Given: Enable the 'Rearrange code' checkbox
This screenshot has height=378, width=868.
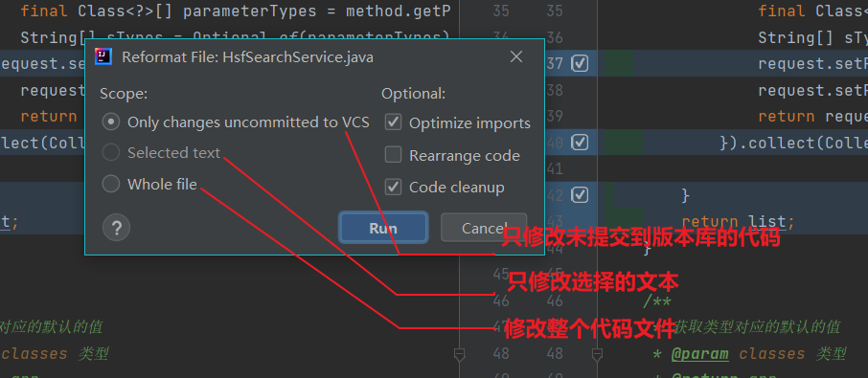Looking at the screenshot, I should click(x=393, y=155).
